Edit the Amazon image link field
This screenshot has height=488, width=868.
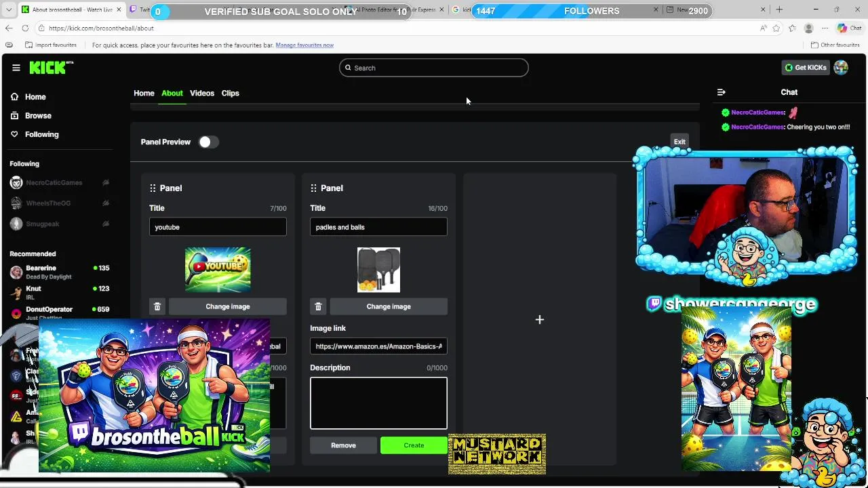(x=378, y=346)
